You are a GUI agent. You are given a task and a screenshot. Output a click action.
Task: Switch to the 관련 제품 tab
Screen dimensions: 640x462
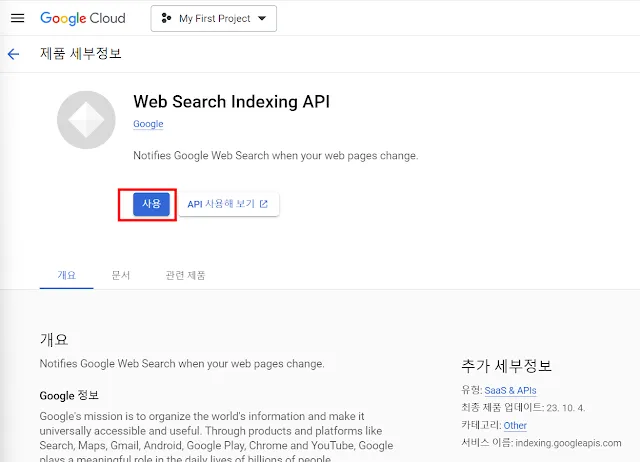tap(185, 275)
